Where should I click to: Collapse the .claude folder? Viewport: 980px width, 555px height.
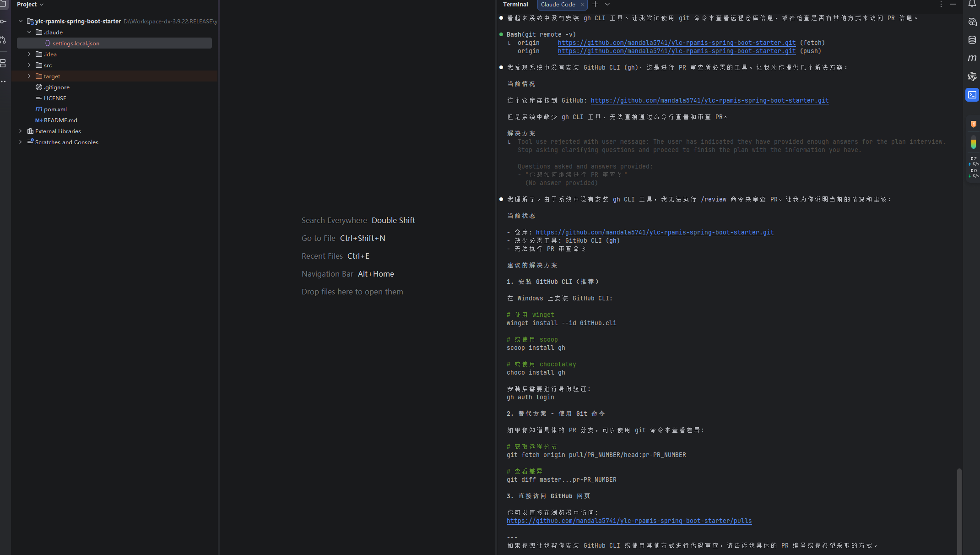[x=29, y=32]
